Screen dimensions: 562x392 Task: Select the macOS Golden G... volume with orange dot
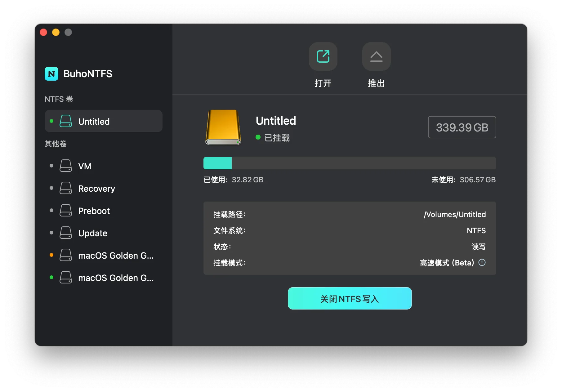click(x=104, y=255)
